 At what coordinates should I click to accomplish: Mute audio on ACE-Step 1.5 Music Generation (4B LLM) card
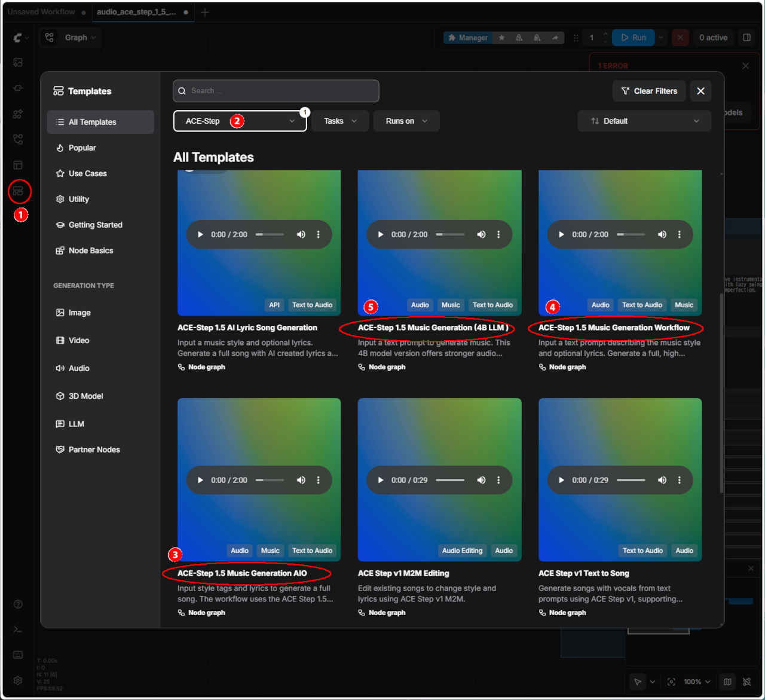[x=481, y=234]
